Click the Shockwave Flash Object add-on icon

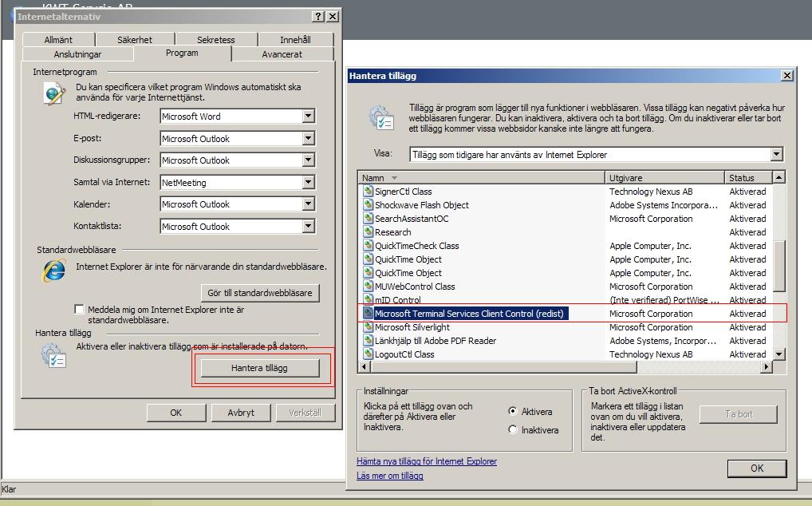click(x=368, y=204)
